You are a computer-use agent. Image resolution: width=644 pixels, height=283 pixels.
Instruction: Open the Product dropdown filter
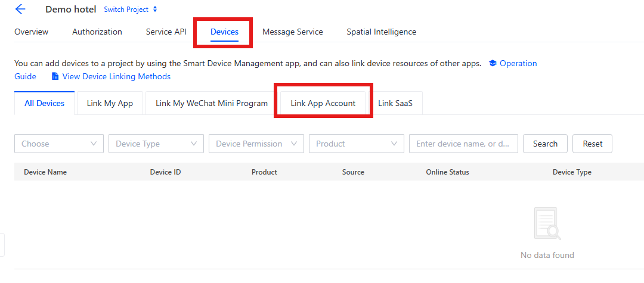[357, 144]
